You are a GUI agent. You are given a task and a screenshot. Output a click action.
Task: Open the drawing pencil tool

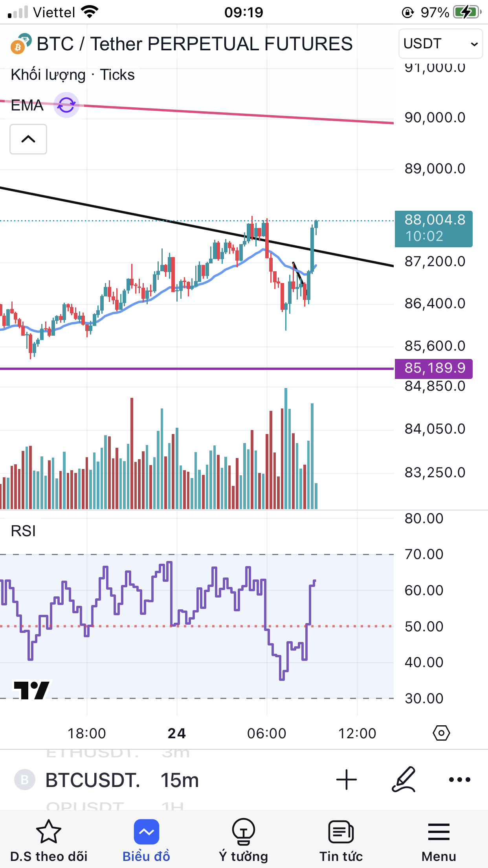point(404,779)
